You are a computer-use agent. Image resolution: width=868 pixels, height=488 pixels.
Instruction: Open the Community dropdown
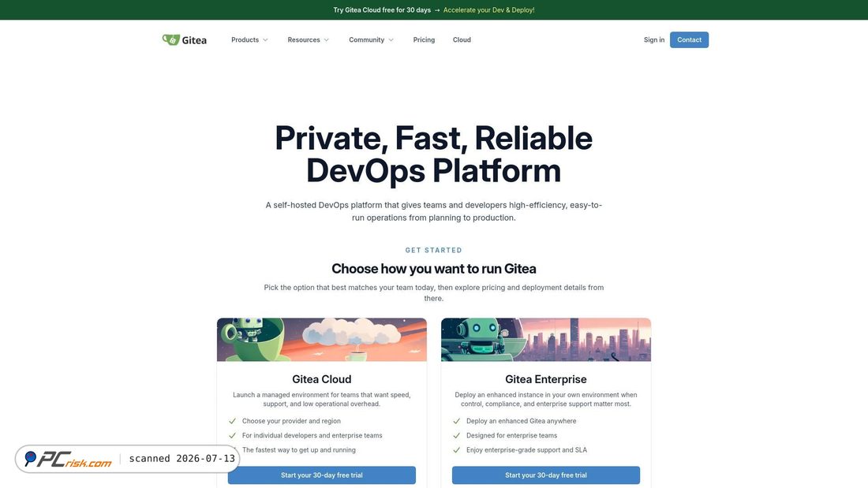pos(372,40)
